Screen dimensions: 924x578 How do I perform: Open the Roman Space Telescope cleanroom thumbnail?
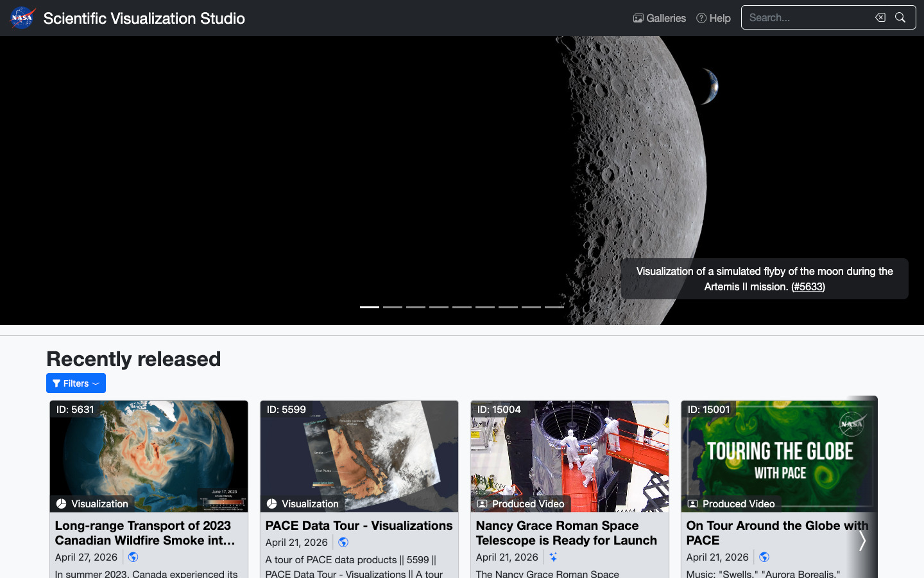coord(570,456)
